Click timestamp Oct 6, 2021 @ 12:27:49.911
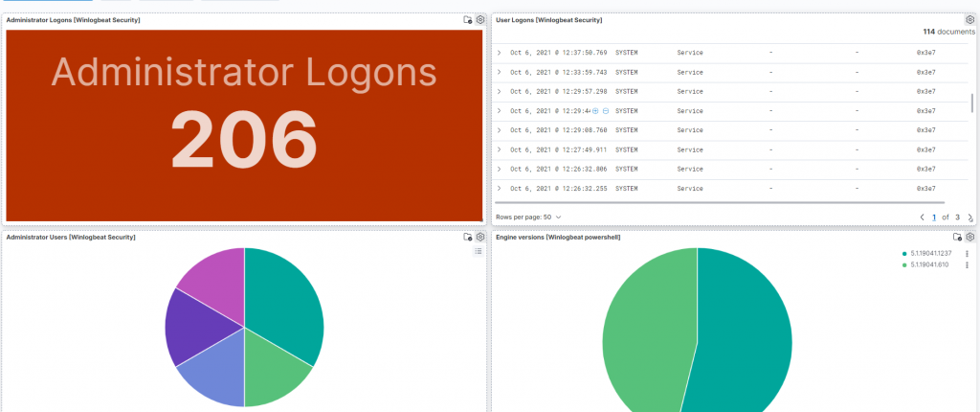The image size is (980, 412). [558, 149]
